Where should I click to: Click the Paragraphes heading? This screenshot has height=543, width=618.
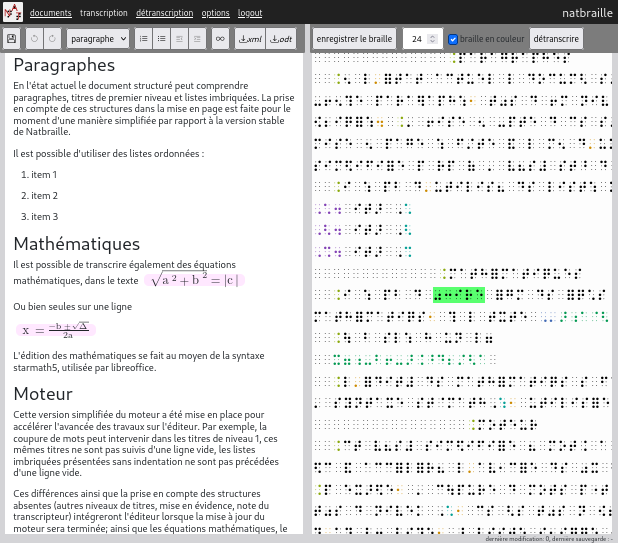click(x=64, y=65)
